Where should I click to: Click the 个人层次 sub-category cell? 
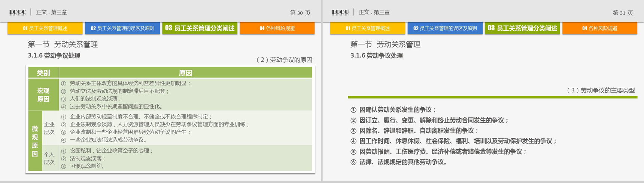coord(49,158)
